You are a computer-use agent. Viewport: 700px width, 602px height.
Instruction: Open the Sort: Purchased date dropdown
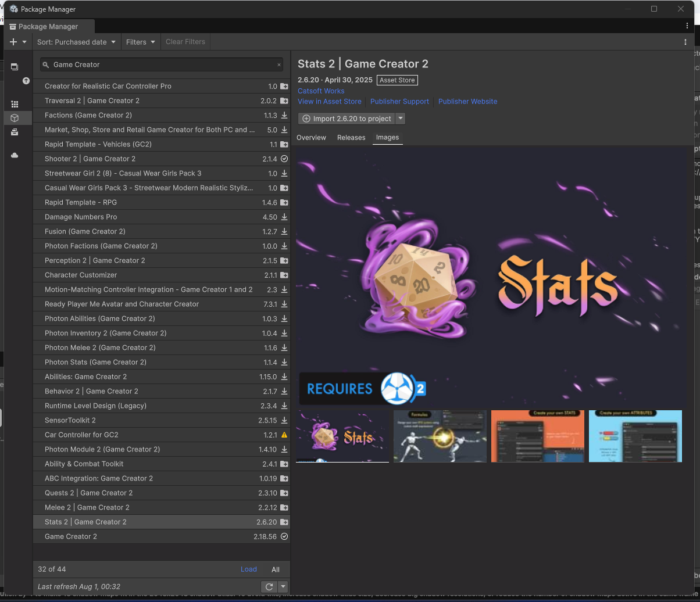click(76, 42)
